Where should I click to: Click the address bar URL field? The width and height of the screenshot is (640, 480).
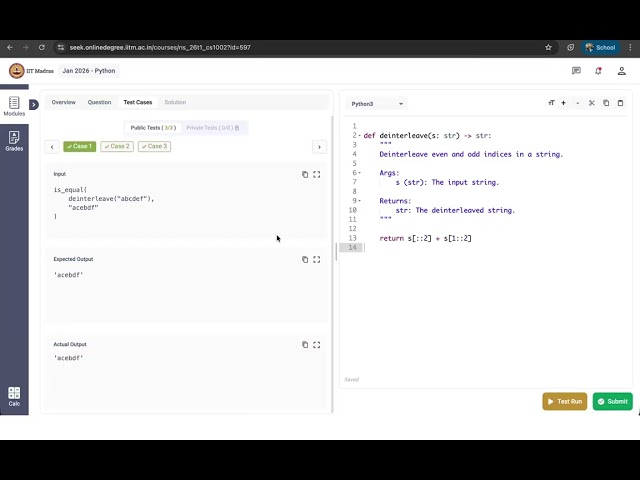[302, 47]
